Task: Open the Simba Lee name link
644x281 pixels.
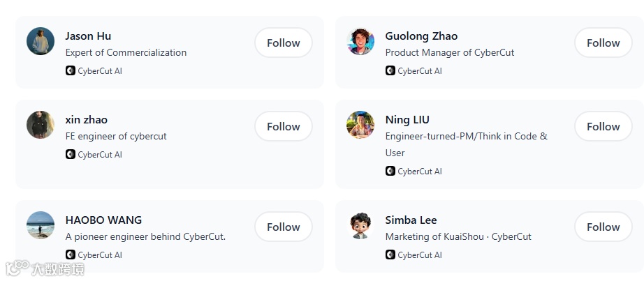Action: pos(411,220)
